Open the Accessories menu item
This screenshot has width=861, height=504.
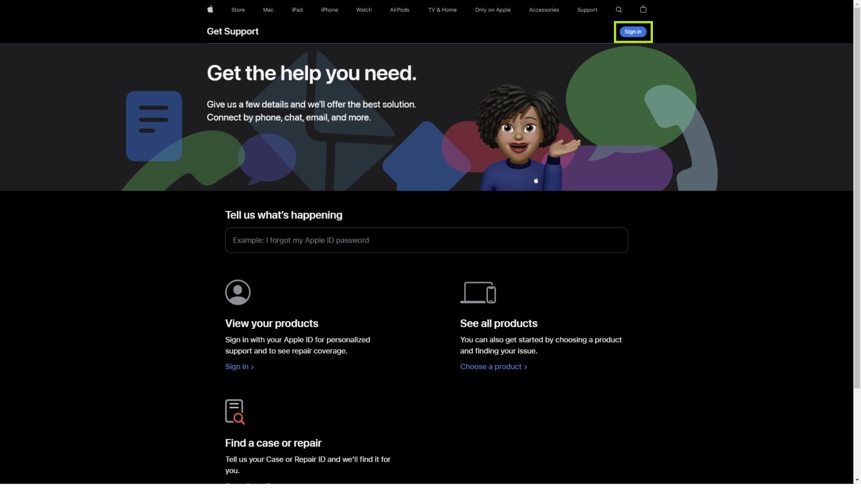tap(544, 10)
